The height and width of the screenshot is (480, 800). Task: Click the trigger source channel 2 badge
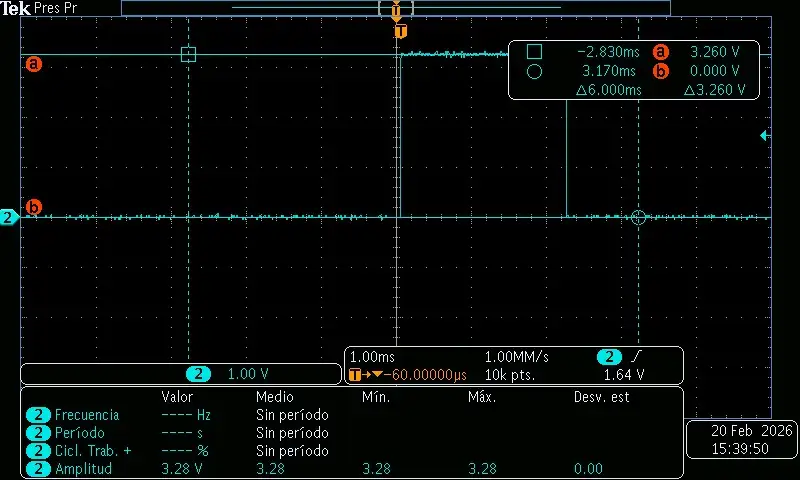coord(609,357)
